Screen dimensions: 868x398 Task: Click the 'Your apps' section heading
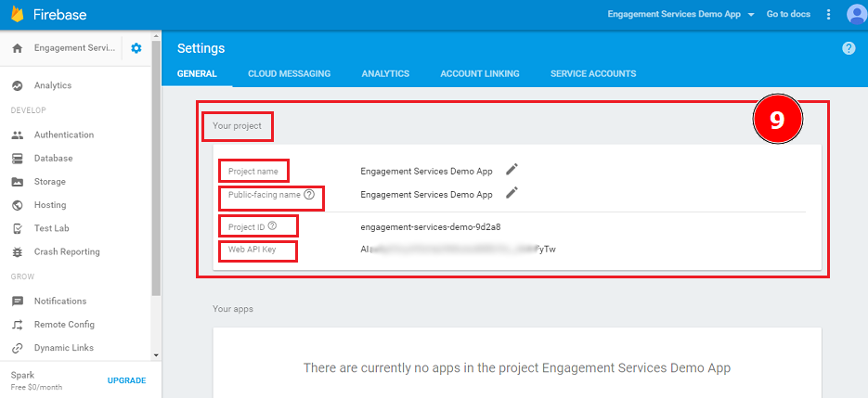pos(233,308)
